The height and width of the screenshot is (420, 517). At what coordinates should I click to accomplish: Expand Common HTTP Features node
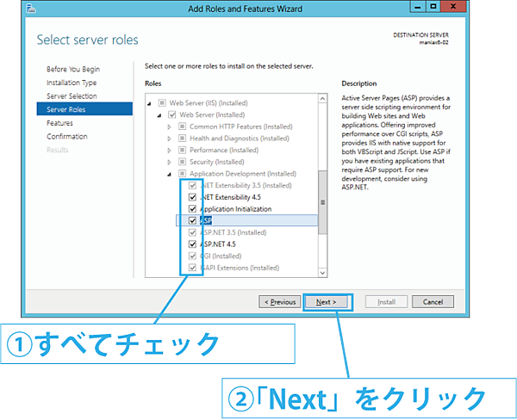(x=169, y=127)
